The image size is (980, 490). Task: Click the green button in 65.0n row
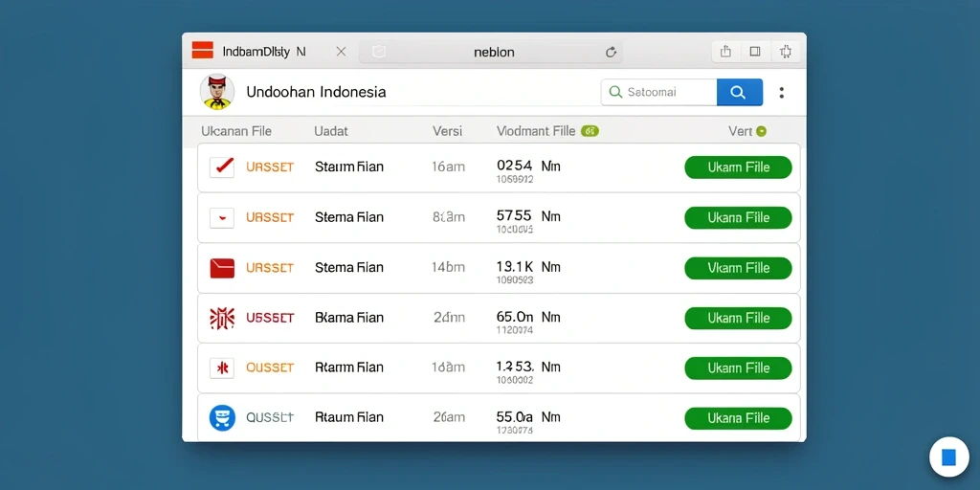click(x=738, y=318)
